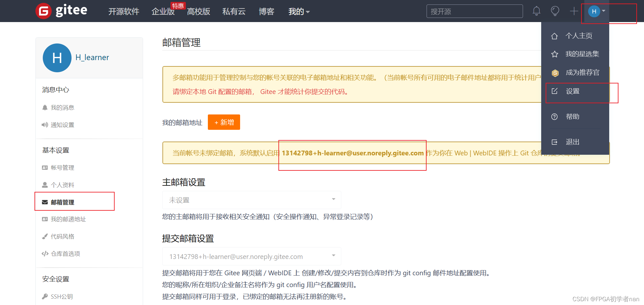Open 开源软件 in top navigation
Image resolution: width=644 pixels, height=305 pixels.
click(124, 12)
